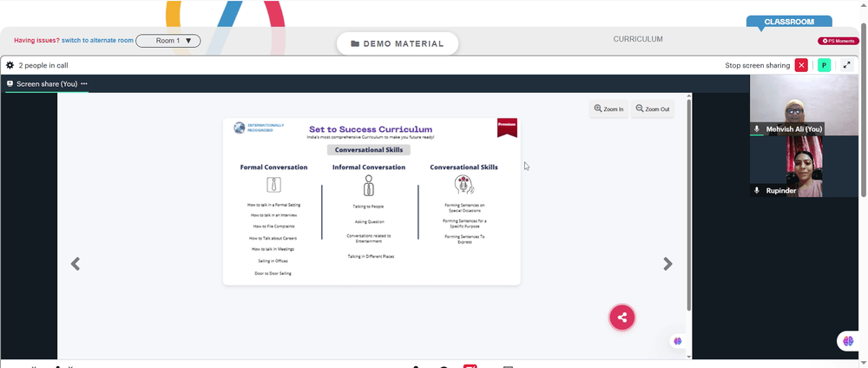Click 'Stop screen sharing' label
The height and width of the screenshot is (368, 868).
click(757, 65)
